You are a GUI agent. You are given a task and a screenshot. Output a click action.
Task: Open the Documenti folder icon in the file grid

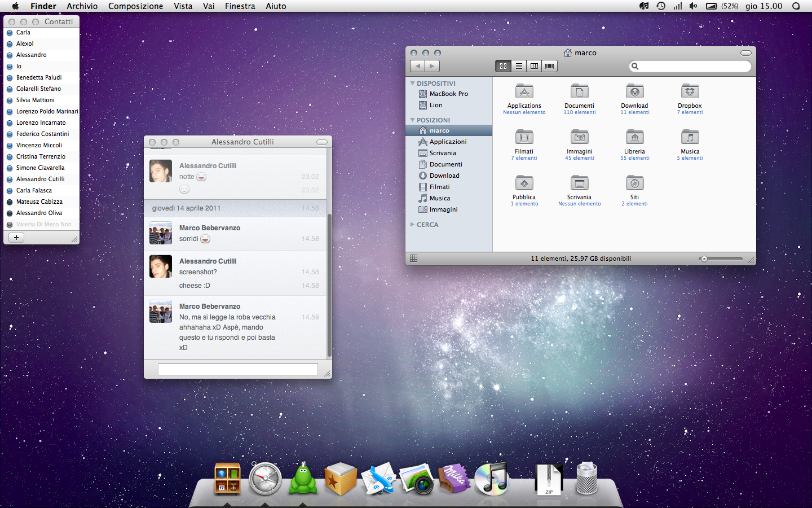pyautogui.click(x=579, y=92)
